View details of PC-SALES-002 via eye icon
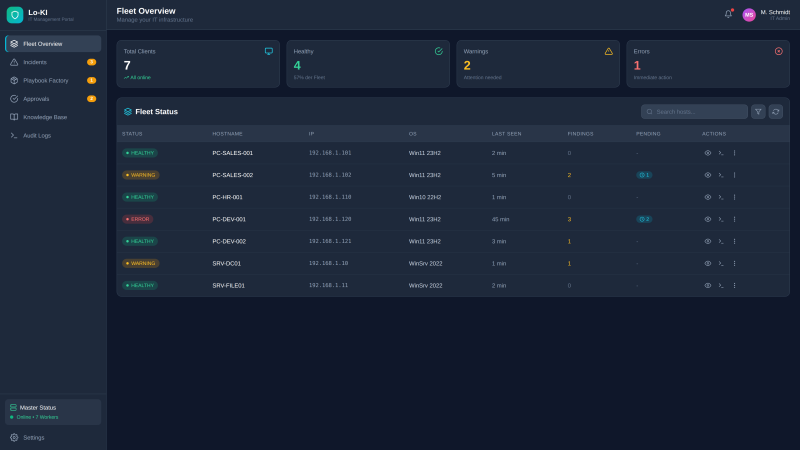 pos(708,175)
